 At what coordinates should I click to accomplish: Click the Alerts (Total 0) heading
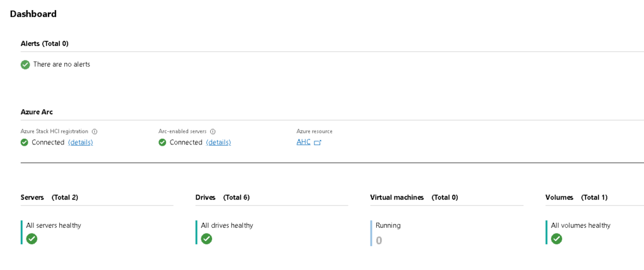click(45, 43)
